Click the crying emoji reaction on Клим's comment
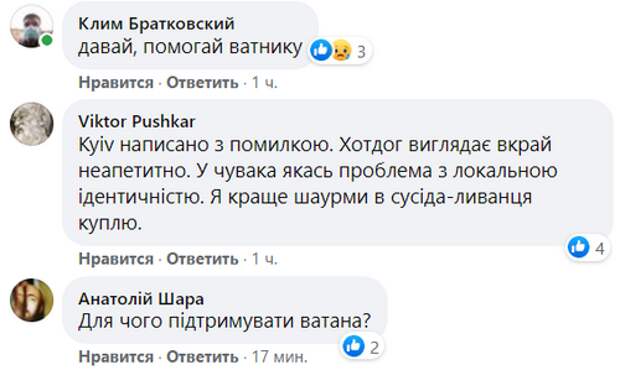Viewport: 620px width, 370px height. click(x=341, y=50)
